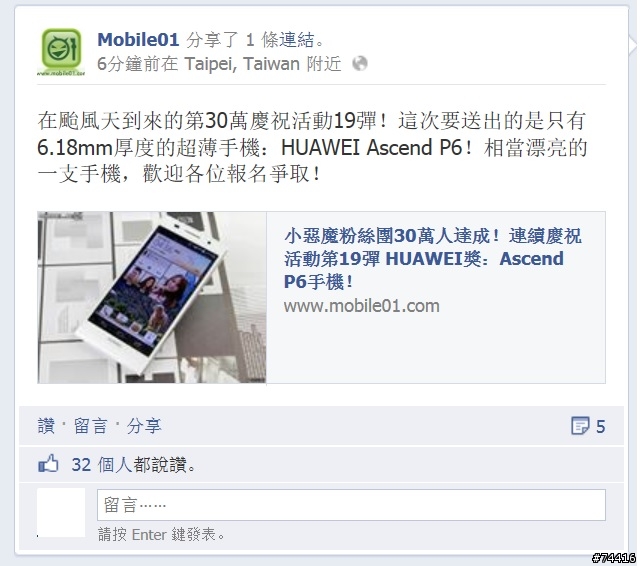Open the 小惡魔粉絲團30萬人達成 article title link
Viewport: 640px width, 566px height.
coord(432,258)
